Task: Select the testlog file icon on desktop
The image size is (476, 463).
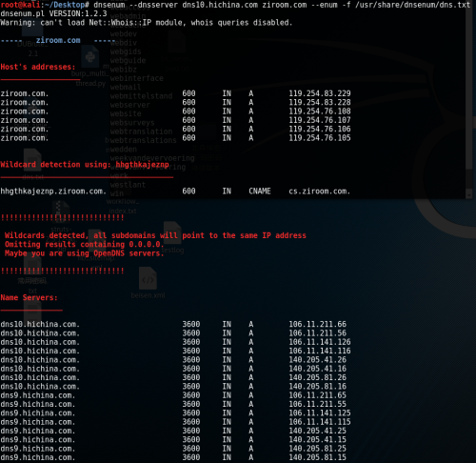Action: tap(172, 233)
